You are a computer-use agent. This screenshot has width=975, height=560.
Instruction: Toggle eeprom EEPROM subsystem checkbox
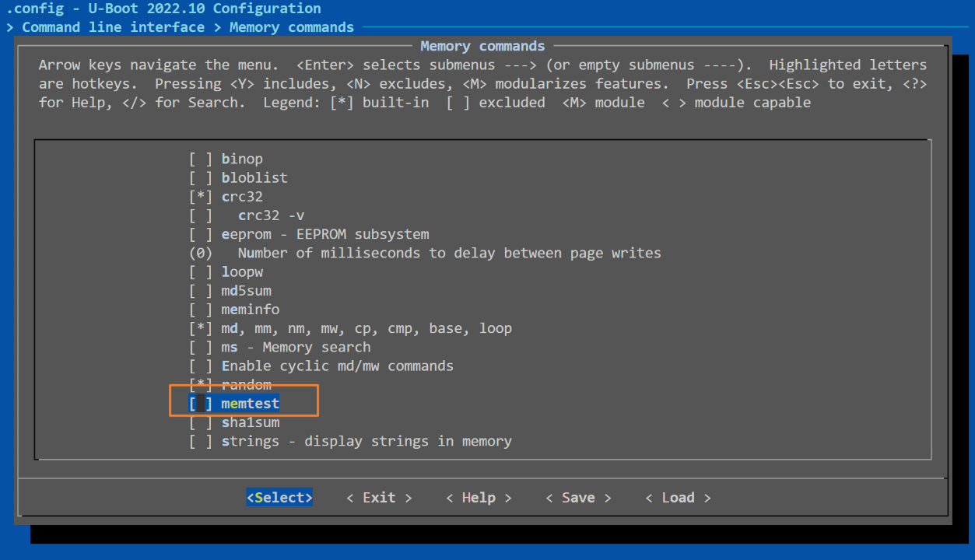(x=201, y=234)
